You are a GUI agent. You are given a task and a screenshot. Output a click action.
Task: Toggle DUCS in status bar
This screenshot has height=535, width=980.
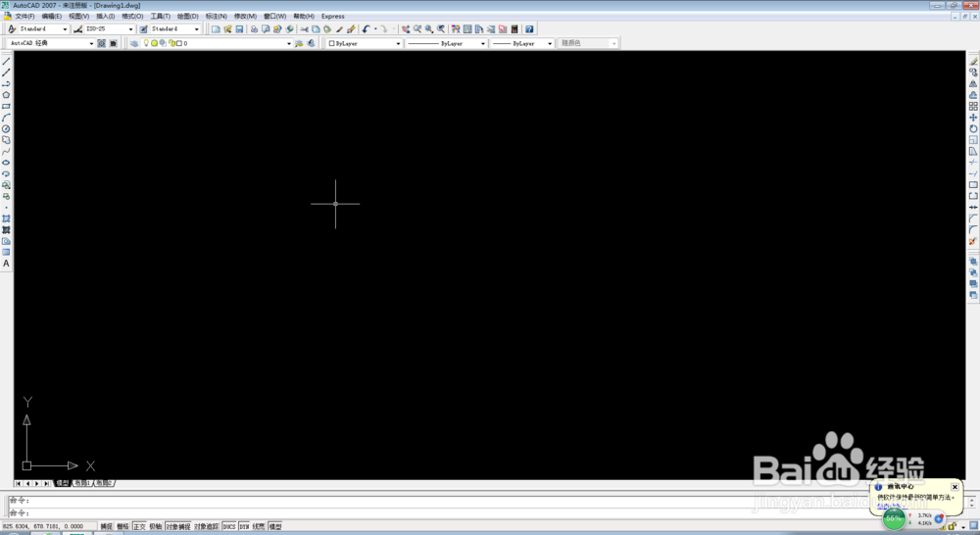coord(229,527)
